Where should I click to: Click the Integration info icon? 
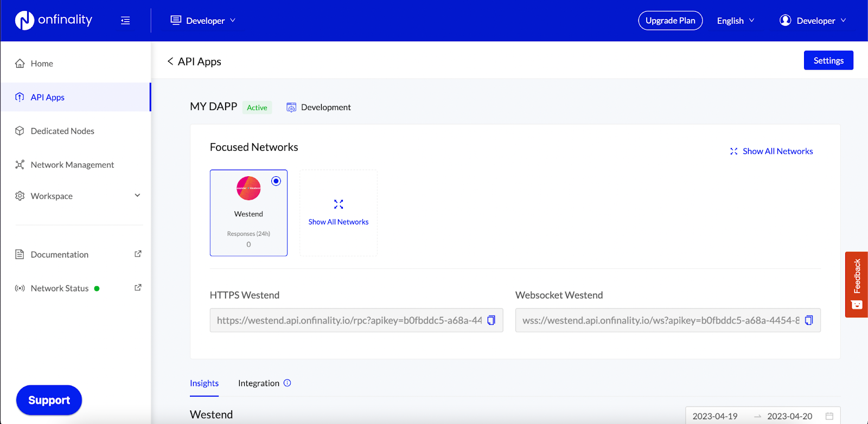288,383
